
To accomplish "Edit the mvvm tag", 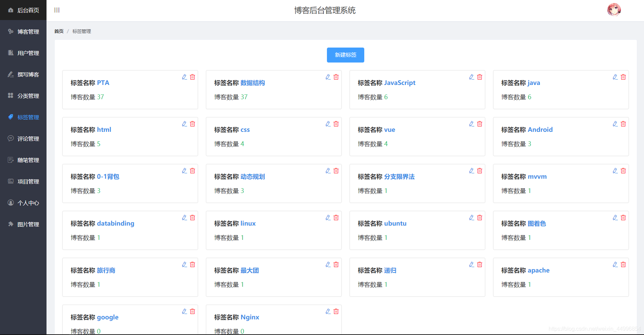I will click(615, 171).
